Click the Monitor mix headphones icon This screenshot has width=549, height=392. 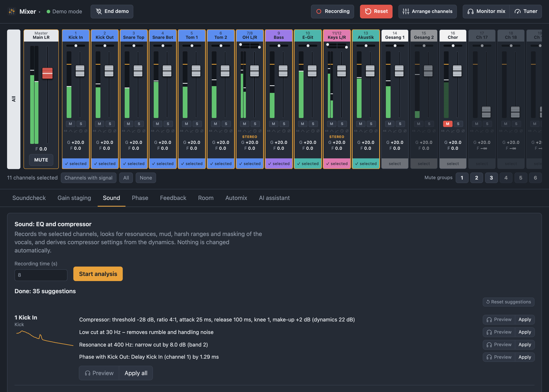470,11
